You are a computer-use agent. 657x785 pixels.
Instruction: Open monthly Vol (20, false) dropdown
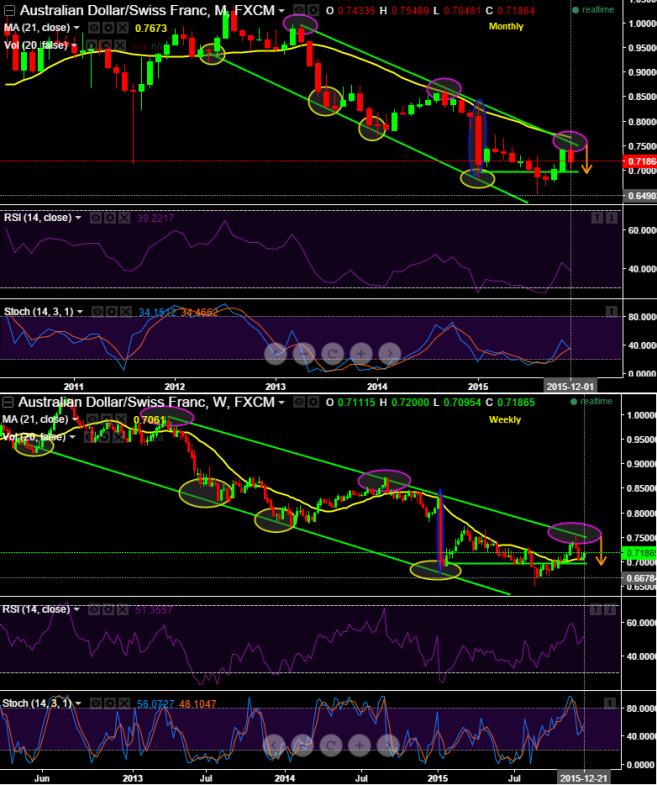[x=74, y=46]
